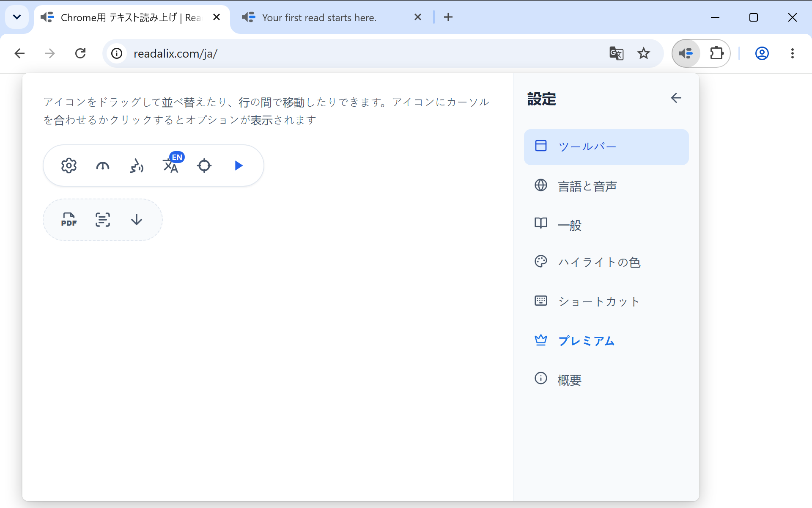The image size is (812, 508).
Task: Open the ハイライトの色 settings section
Action: point(606,262)
